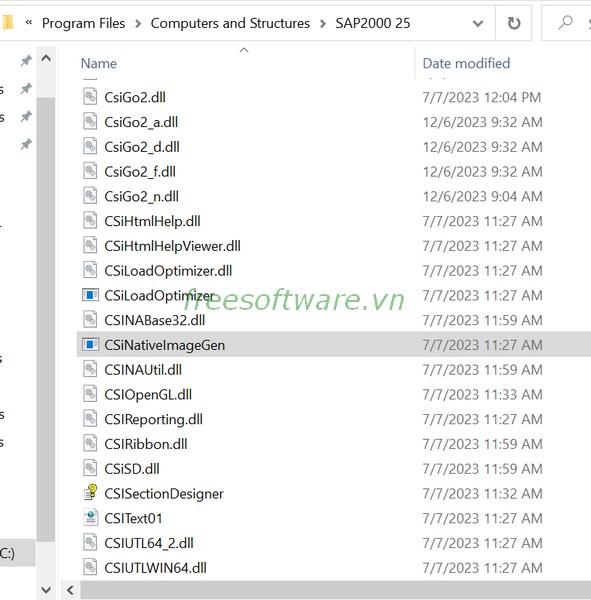Viewport: 591px width, 600px height.
Task: Select the CSIReporting.dll file icon
Action: point(90,419)
